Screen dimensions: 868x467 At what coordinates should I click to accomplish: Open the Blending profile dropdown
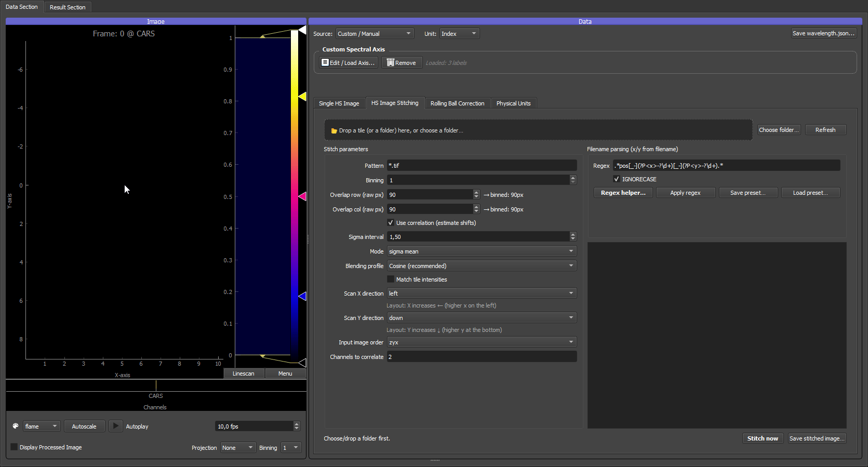point(482,266)
